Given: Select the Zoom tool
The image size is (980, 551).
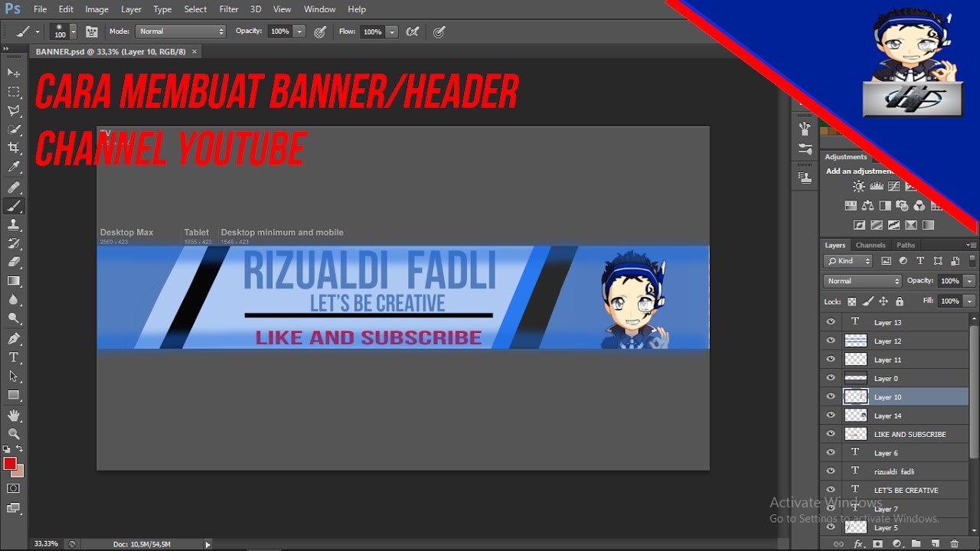Looking at the screenshot, I should [14, 433].
